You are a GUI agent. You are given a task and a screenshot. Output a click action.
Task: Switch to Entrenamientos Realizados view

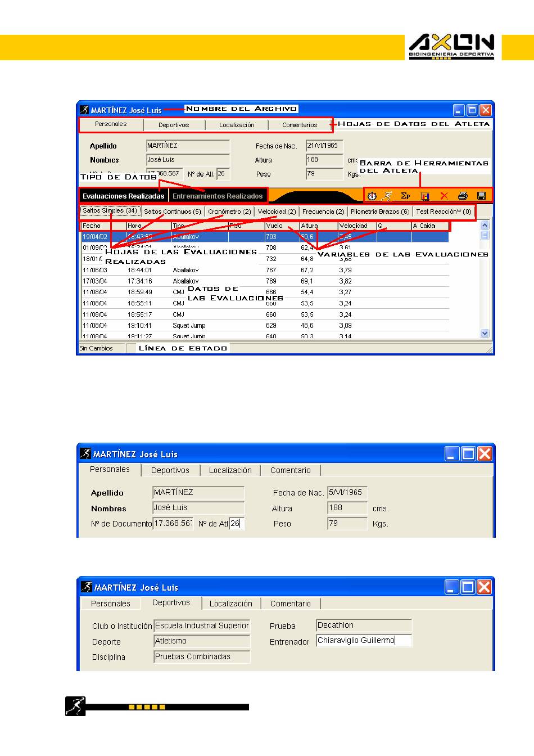218,196
